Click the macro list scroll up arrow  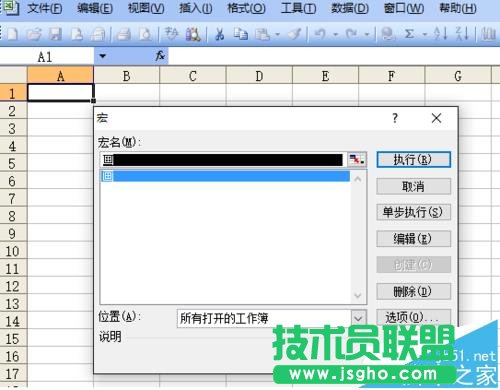(358, 179)
